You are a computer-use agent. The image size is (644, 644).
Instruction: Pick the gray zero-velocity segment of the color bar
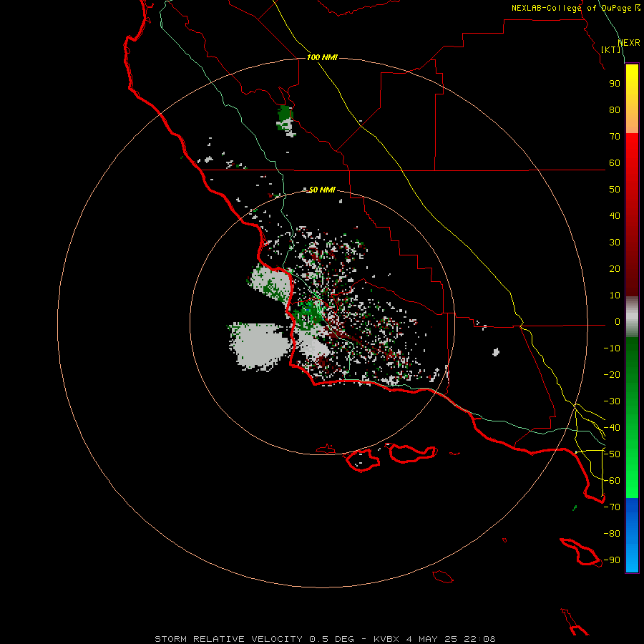click(x=632, y=317)
